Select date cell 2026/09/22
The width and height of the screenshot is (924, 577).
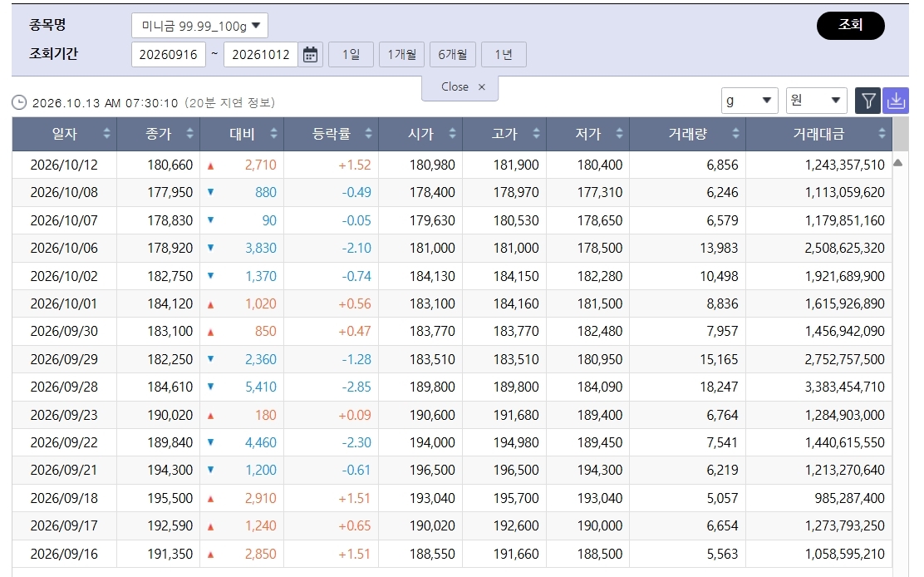(x=64, y=442)
